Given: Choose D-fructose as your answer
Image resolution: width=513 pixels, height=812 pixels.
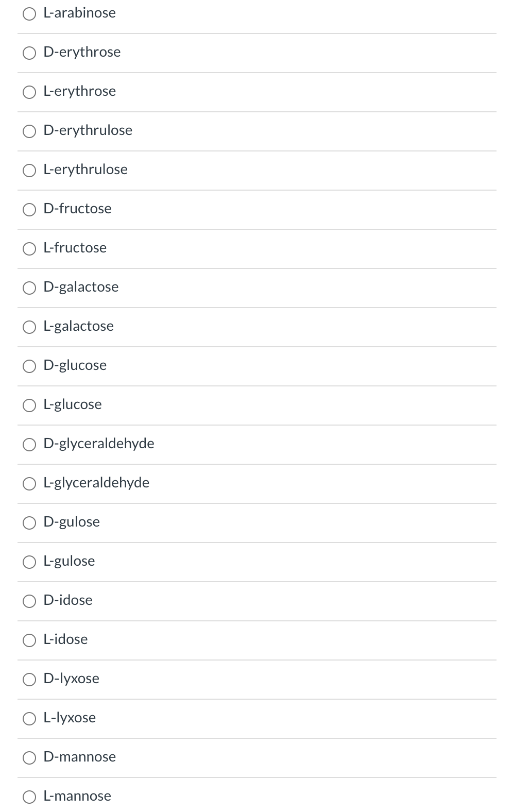Looking at the screenshot, I should coord(29,209).
